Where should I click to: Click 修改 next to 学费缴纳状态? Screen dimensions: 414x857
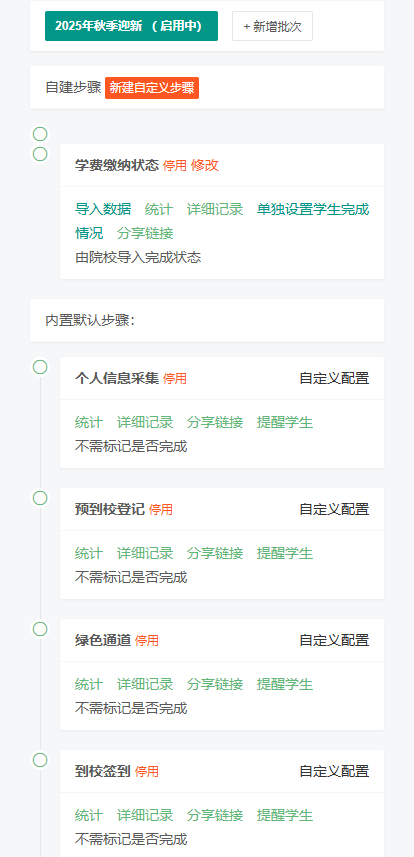pos(205,166)
